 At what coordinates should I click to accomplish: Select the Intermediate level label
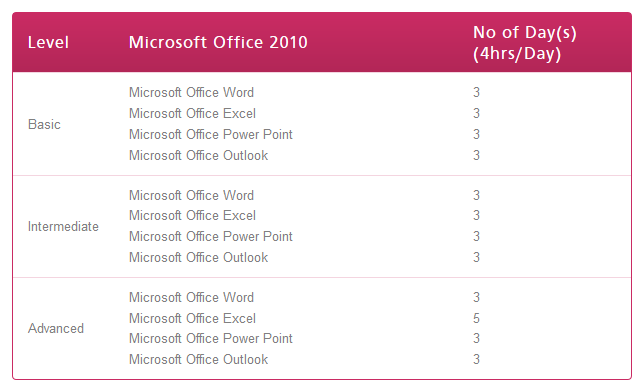(x=63, y=226)
